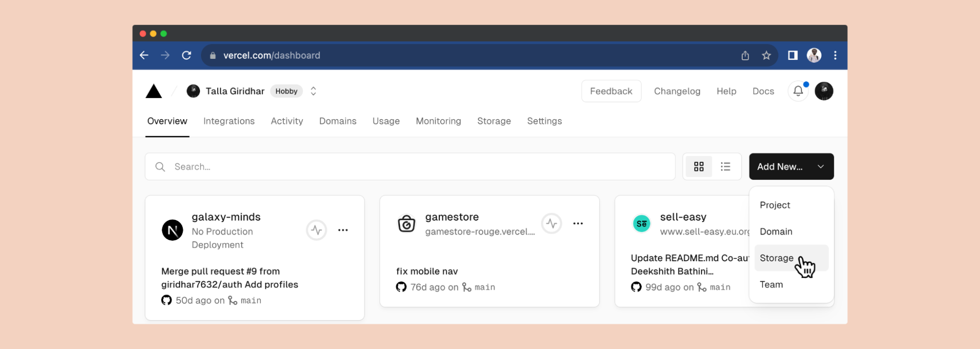Select Storage from Add New menu
This screenshot has height=349, width=980.
click(791, 258)
